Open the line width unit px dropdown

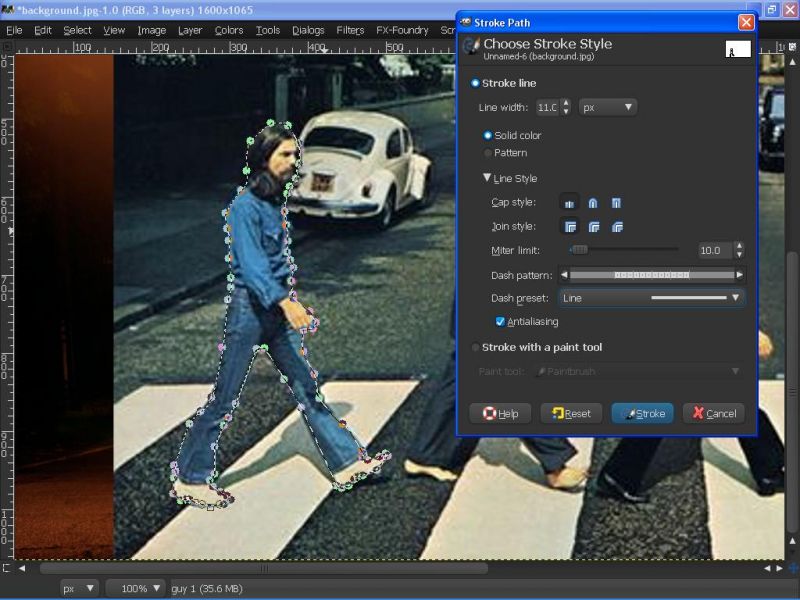607,107
